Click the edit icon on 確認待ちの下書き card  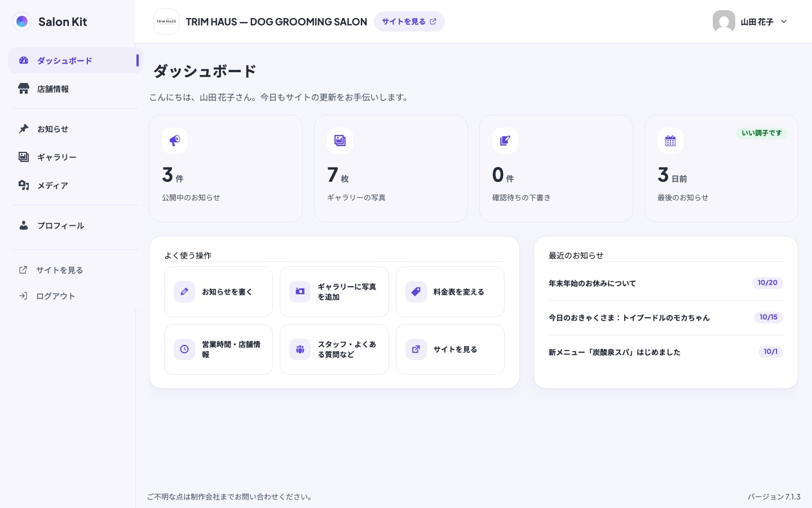tap(505, 141)
